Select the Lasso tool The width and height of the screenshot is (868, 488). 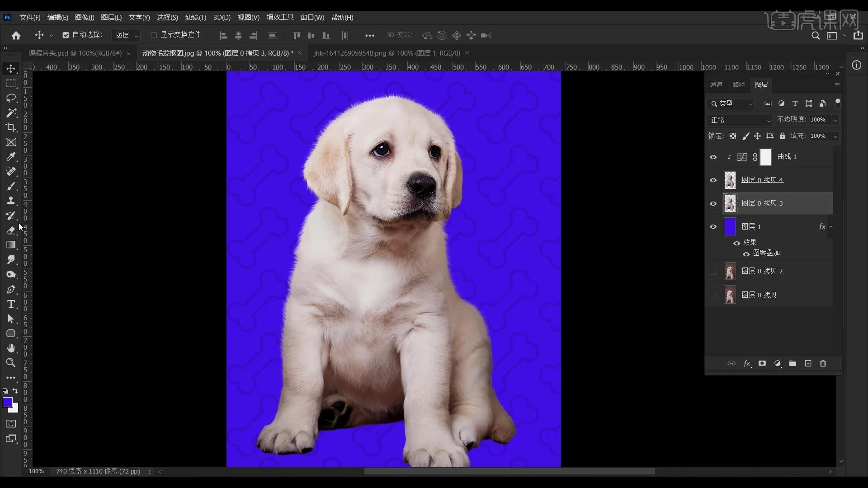[11, 98]
